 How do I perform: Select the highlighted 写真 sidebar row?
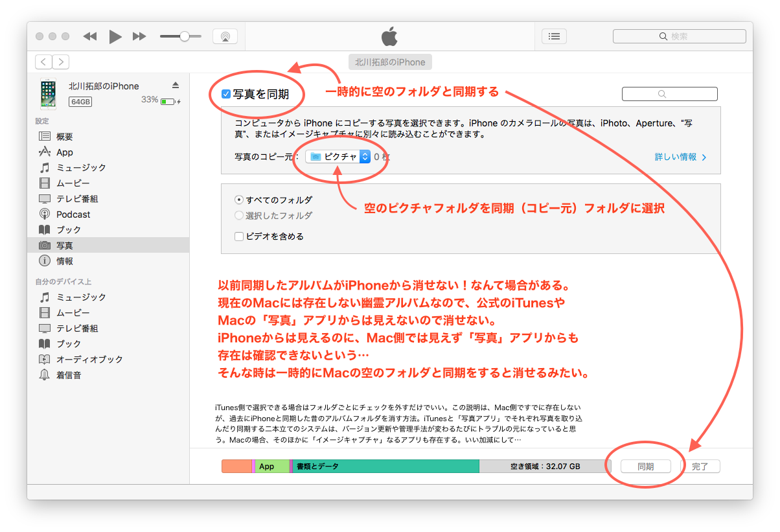tap(108, 246)
